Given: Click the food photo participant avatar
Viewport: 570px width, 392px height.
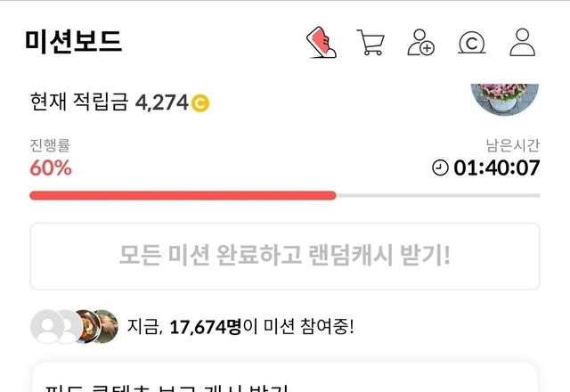Looking at the screenshot, I should pos(85,326).
